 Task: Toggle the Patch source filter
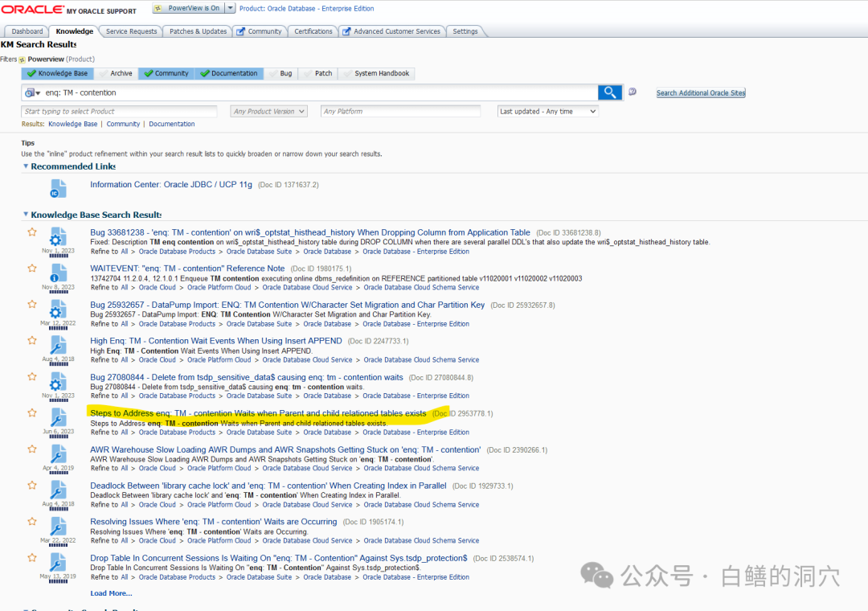(x=318, y=73)
